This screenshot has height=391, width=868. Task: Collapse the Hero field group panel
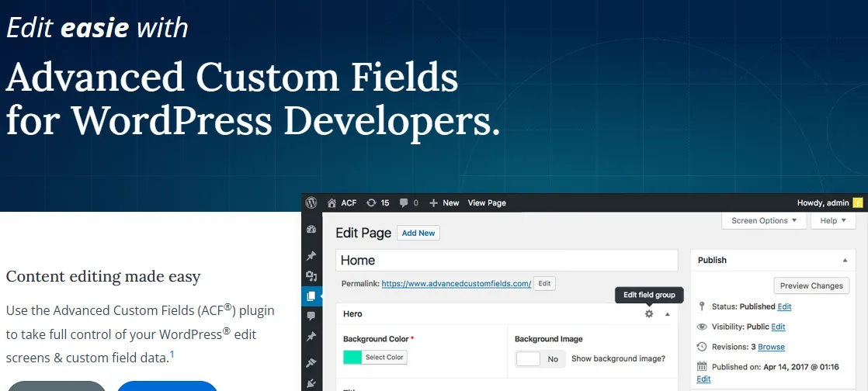pyautogui.click(x=667, y=313)
